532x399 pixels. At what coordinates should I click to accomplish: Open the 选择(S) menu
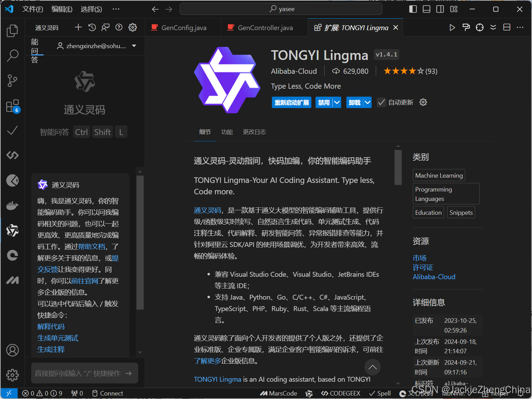click(91, 9)
